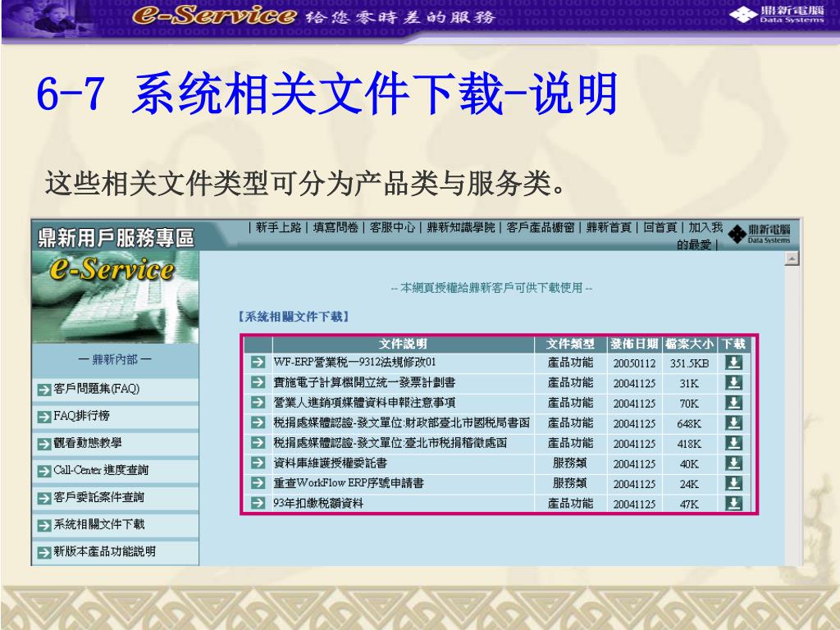Click the 鼎新用戶服務專區 page title
This screenshot has height=630, width=840.
click(x=116, y=238)
